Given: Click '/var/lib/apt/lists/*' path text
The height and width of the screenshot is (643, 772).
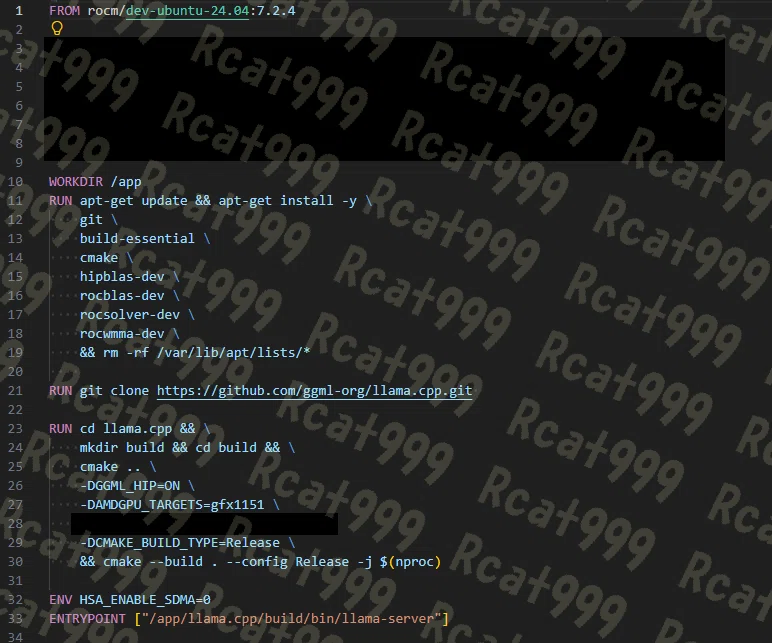Looking at the screenshot, I should pyautogui.click(x=233, y=353).
